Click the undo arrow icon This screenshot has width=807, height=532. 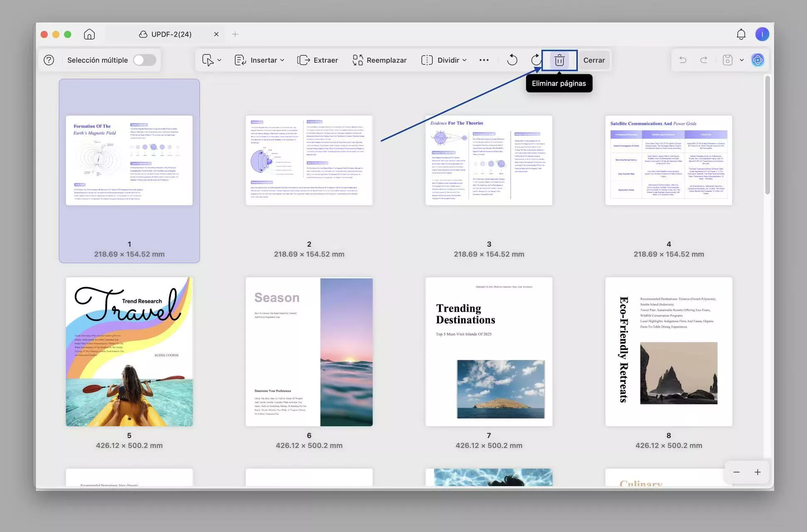[x=683, y=60]
